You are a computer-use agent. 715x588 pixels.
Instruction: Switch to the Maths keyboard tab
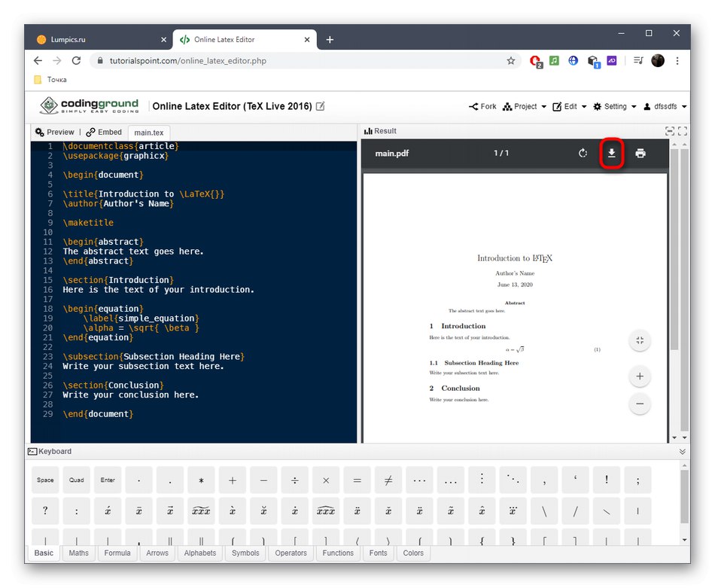point(78,553)
